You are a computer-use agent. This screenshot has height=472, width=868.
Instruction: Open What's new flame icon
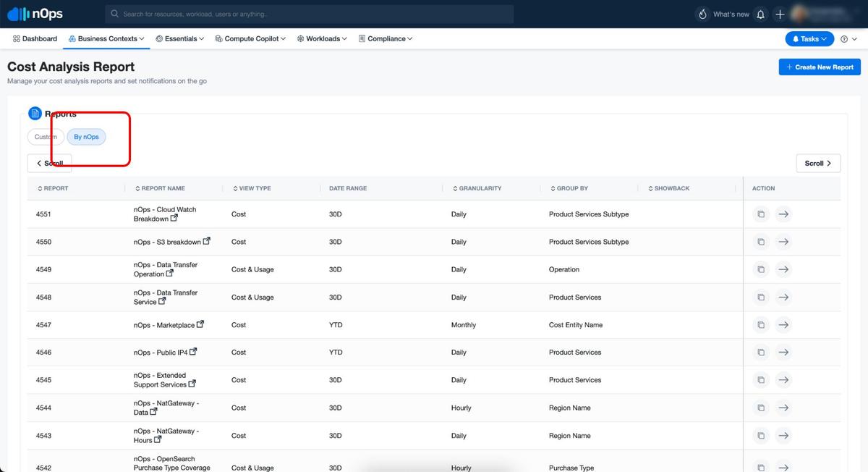[x=702, y=14]
